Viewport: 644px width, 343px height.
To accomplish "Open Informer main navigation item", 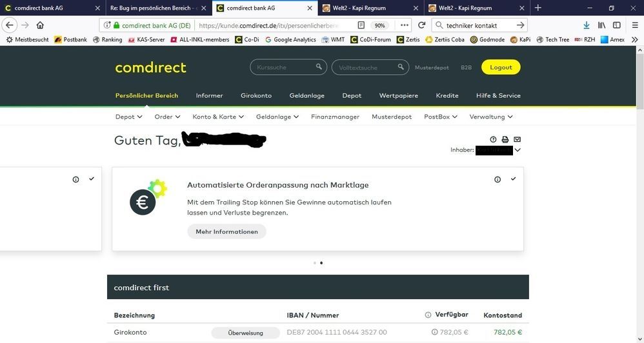I will [210, 95].
